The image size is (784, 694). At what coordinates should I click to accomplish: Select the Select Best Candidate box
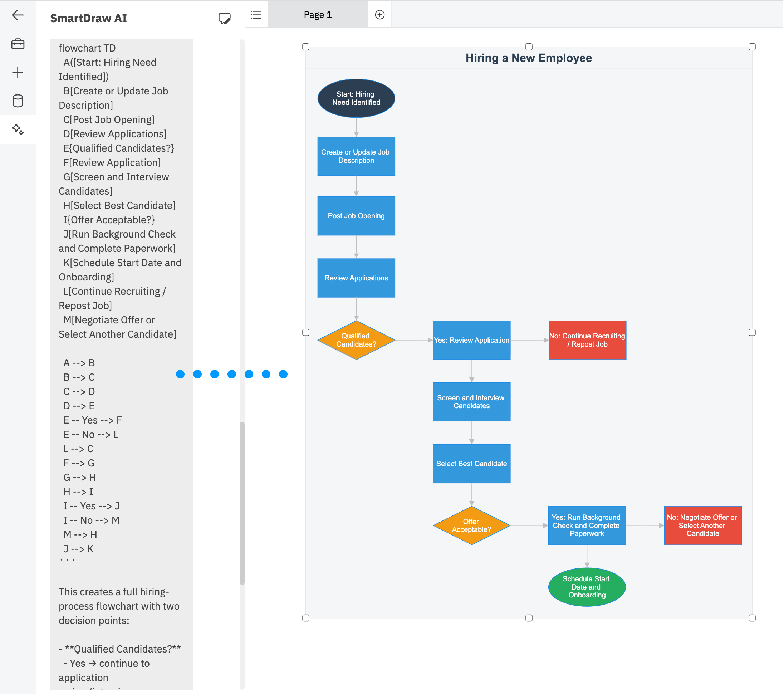(472, 464)
